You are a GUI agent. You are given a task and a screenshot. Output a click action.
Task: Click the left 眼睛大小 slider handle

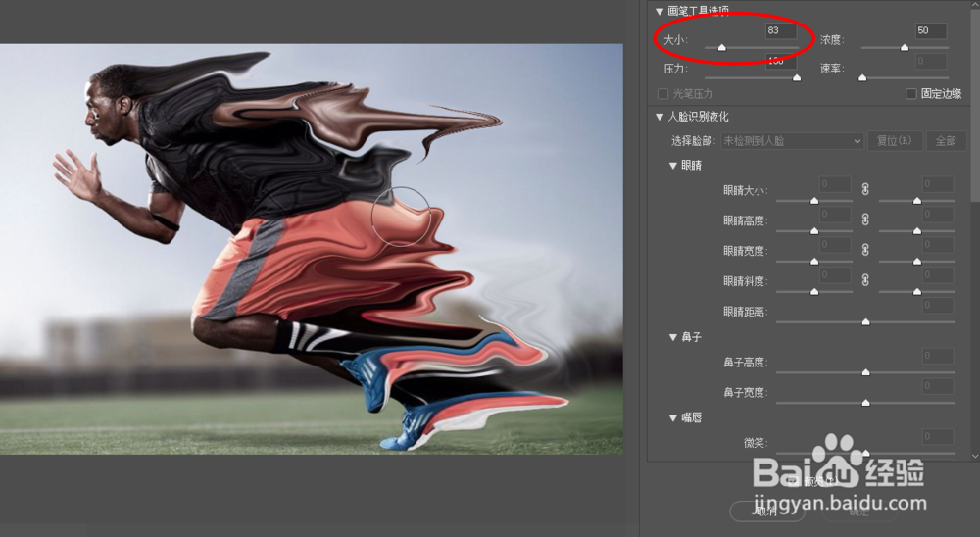coord(814,201)
